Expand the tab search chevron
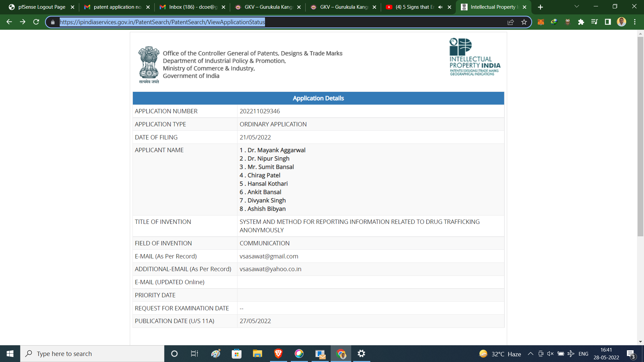644x362 pixels. click(x=577, y=7)
